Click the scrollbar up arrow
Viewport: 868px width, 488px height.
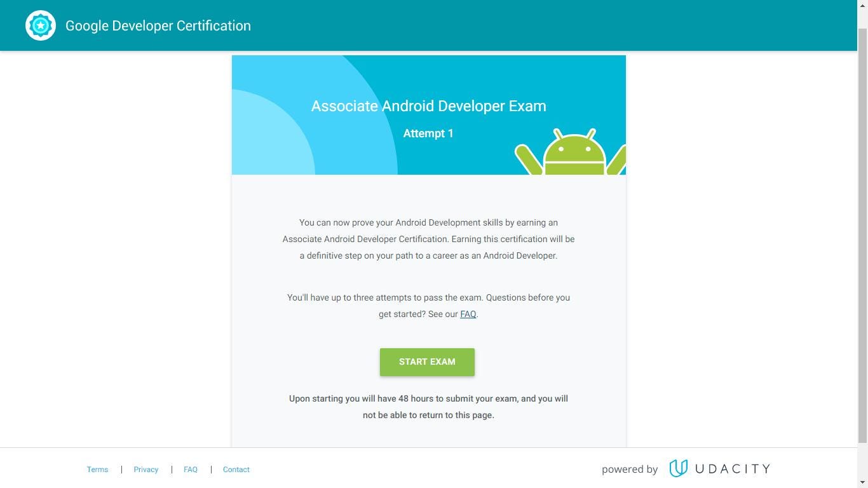pyautogui.click(x=862, y=5)
